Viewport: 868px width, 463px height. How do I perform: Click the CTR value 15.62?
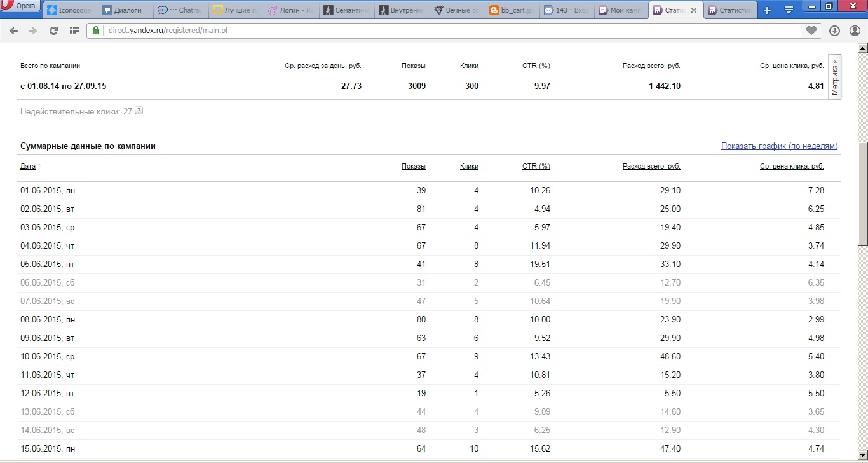tap(540, 449)
